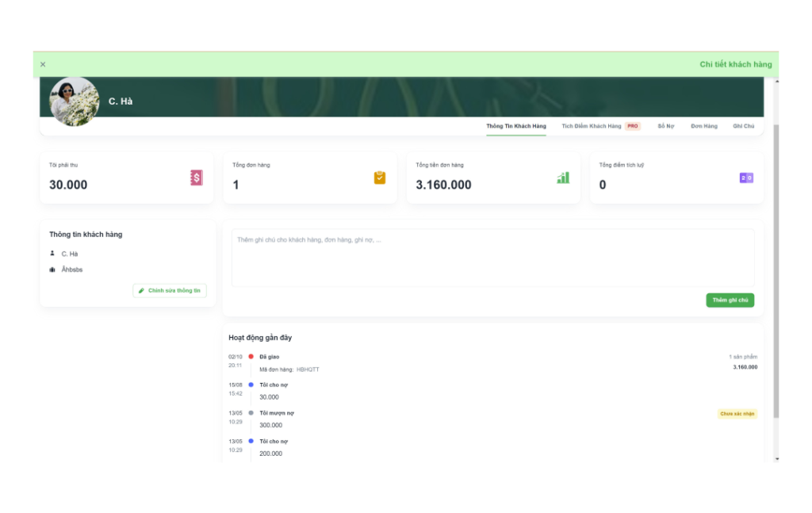Click the person icon beside C. Hà
Image resolution: width=812 pixels, height=513 pixels.
[x=52, y=254]
